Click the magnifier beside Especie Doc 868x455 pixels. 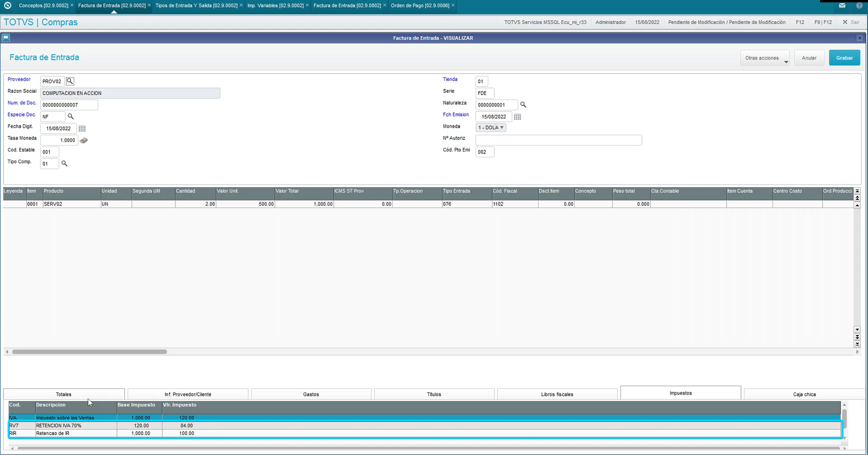[x=71, y=116]
